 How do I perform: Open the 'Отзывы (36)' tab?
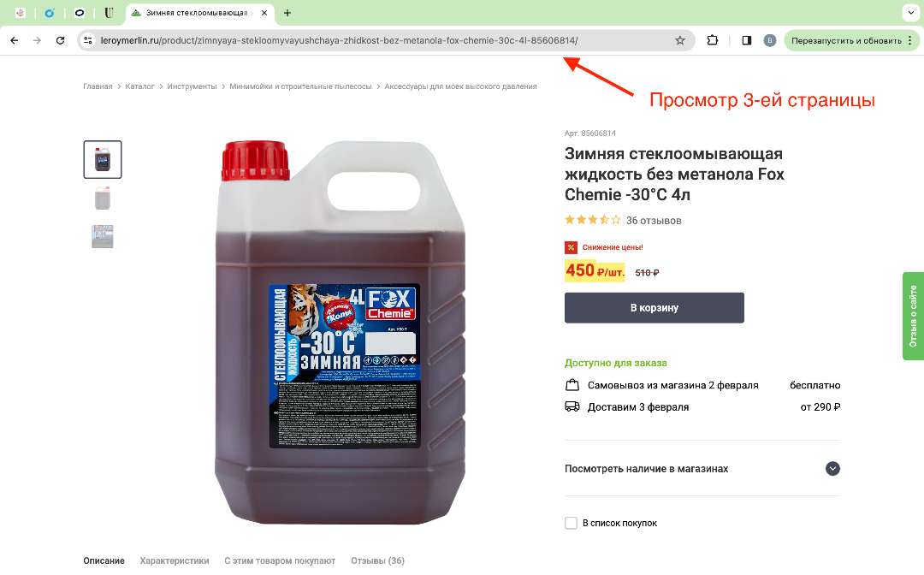click(x=377, y=561)
